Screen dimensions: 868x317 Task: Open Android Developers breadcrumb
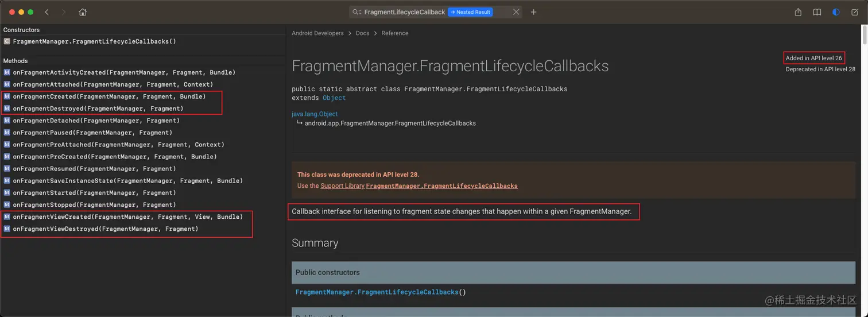point(317,33)
